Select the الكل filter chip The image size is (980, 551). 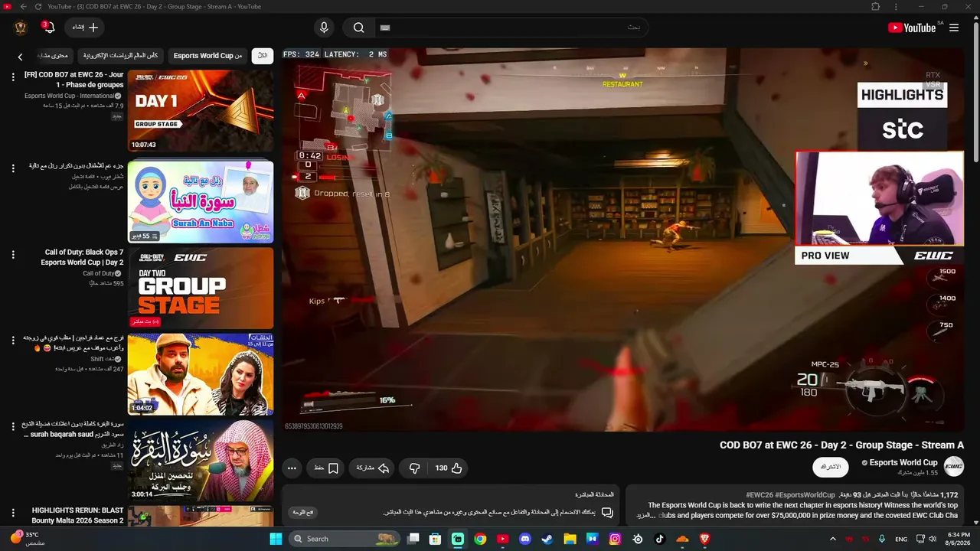click(263, 56)
